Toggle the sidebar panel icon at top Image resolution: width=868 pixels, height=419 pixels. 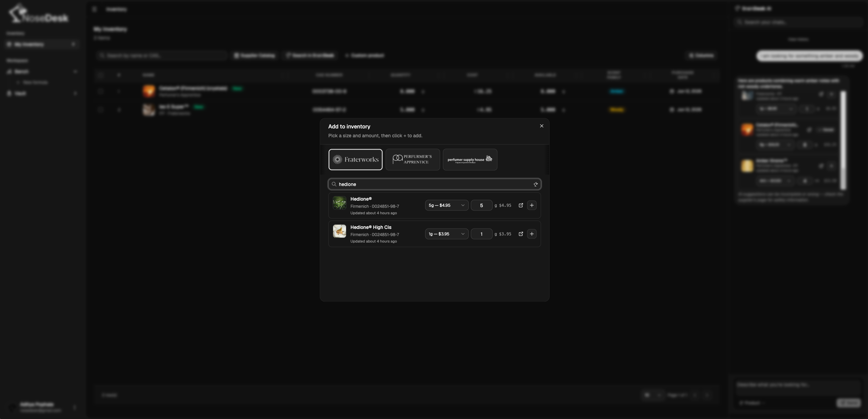tap(94, 9)
